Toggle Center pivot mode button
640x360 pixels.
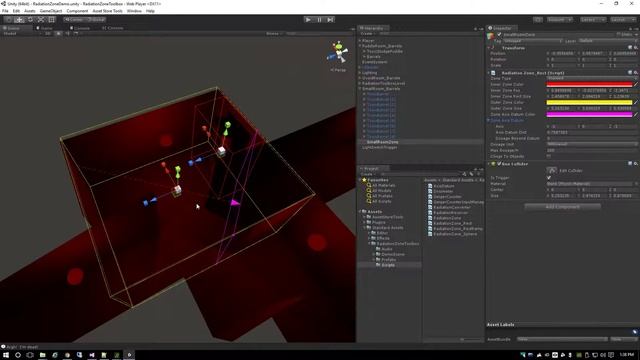pos(74,20)
